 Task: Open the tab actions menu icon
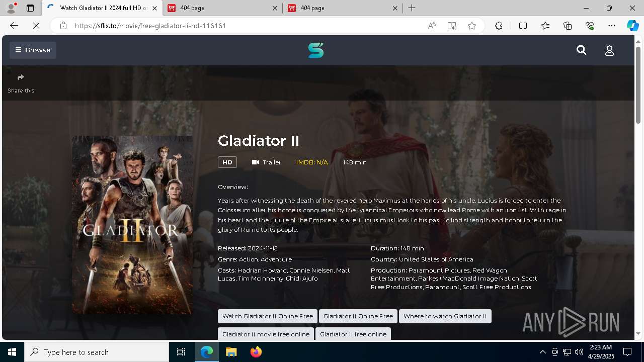pos(30,8)
